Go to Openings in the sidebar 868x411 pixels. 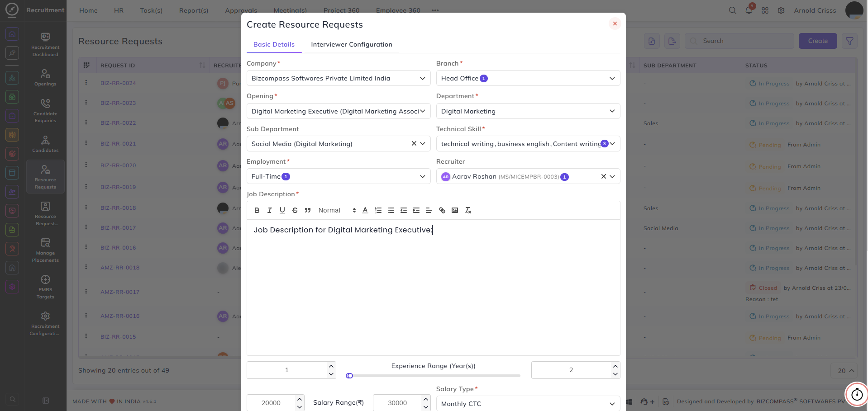pyautogui.click(x=45, y=77)
